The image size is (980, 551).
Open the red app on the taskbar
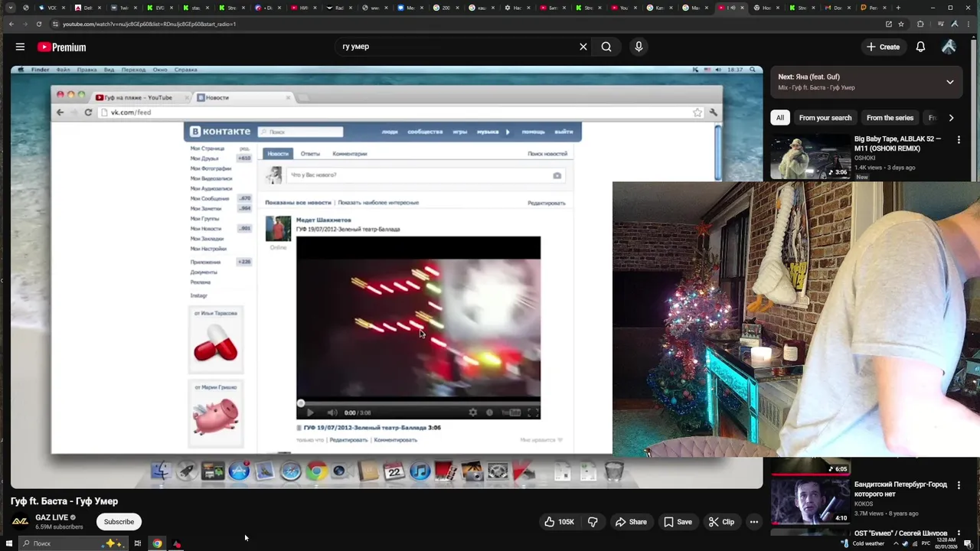pos(177,543)
